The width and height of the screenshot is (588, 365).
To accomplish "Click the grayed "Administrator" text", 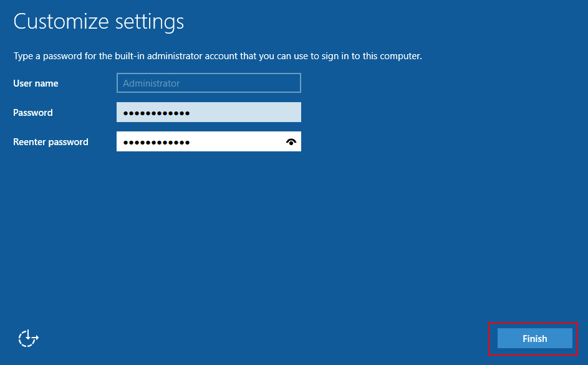I will click(151, 83).
